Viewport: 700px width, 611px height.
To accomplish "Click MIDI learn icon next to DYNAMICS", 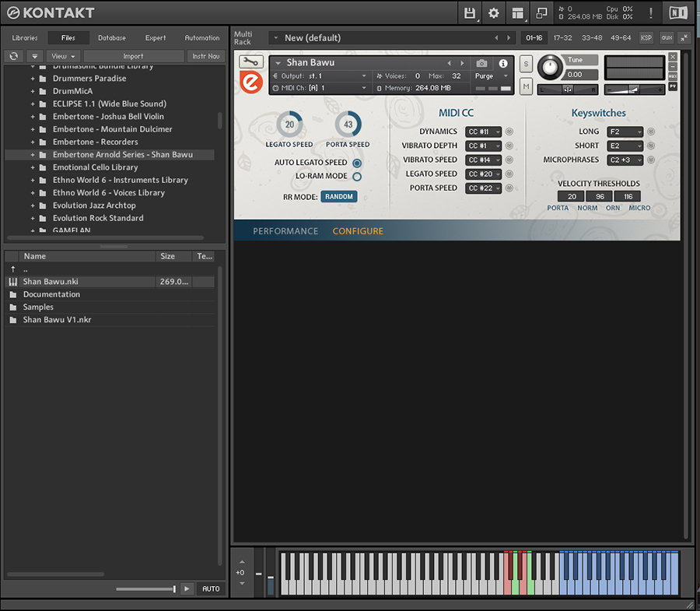I will coord(509,132).
